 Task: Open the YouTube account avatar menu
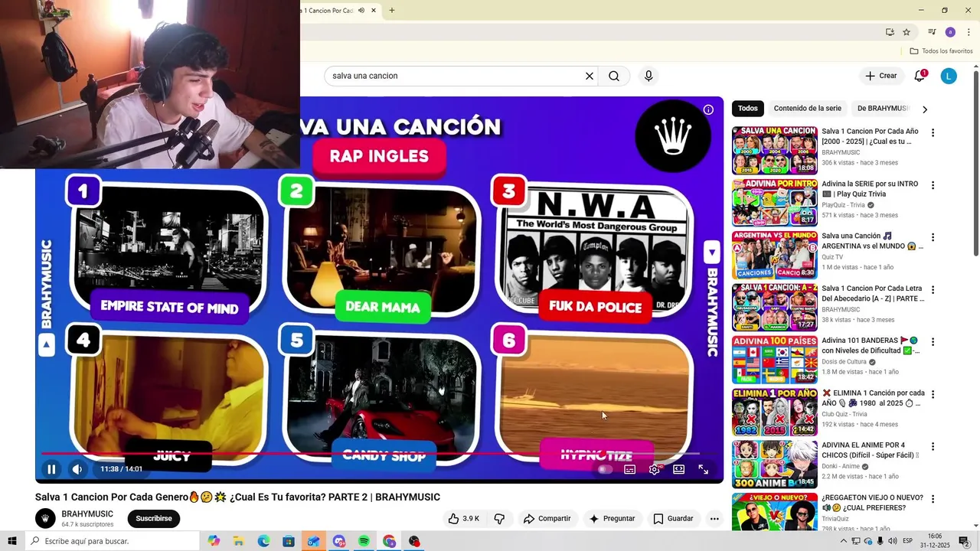click(949, 76)
